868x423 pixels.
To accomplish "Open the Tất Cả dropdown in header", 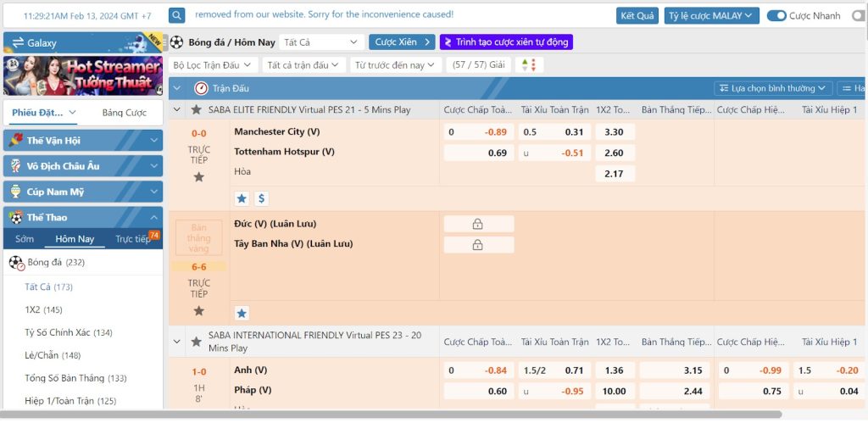I will 321,42.
